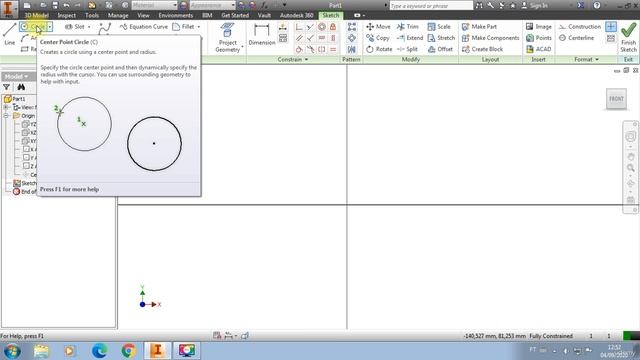Activate the Mirror tool
640x360 pixels.
[x=351, y=49]
